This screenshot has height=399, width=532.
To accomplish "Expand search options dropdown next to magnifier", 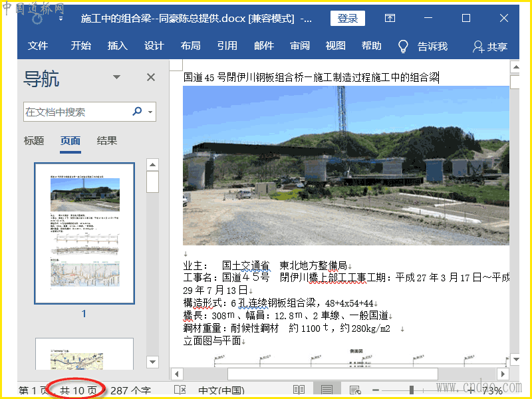I will (x=150, y=112).
